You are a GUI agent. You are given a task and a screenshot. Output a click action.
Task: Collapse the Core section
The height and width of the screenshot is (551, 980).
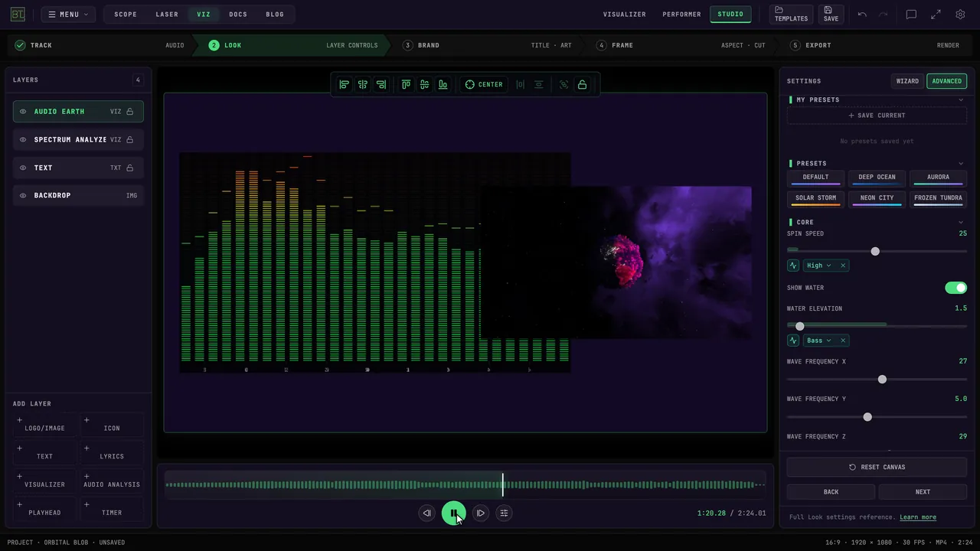coord(961,222)
